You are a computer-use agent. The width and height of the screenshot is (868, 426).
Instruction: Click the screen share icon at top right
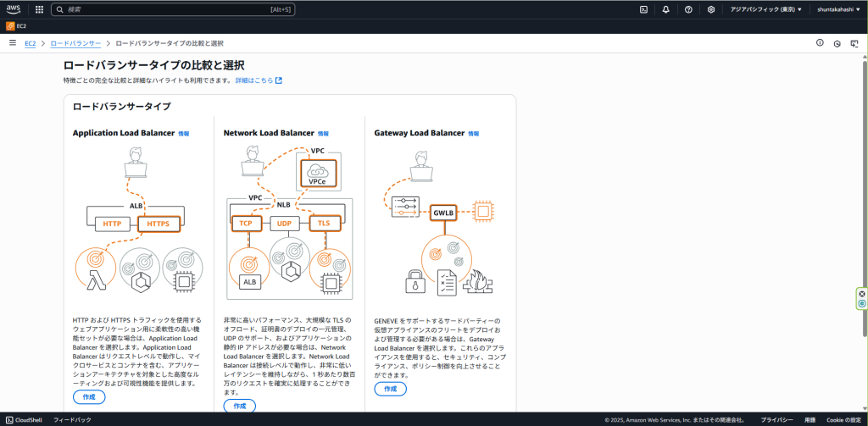(x=854, y=43)
